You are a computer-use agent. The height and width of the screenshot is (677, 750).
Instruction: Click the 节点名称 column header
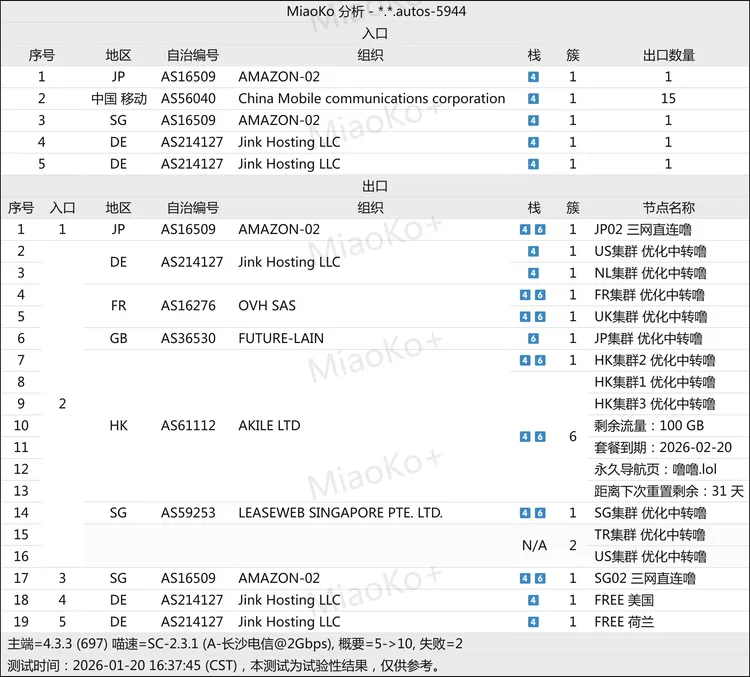[x=668, y=208]
